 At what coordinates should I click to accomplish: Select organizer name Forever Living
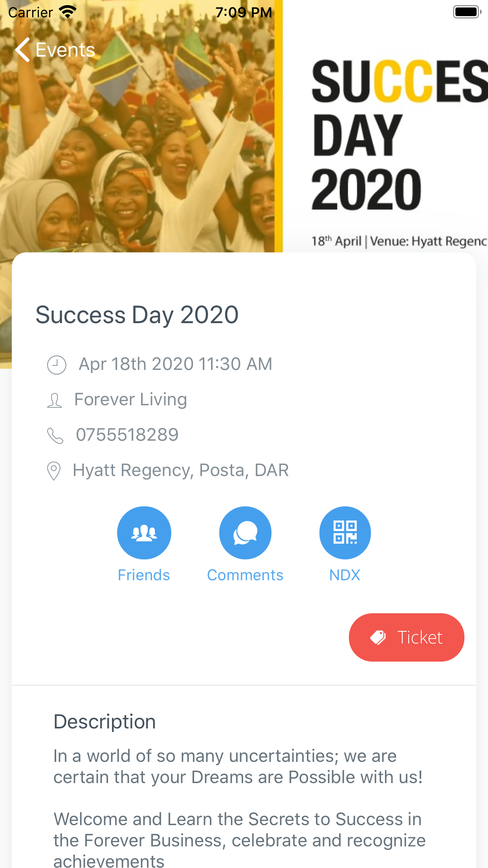click(130, 399)
